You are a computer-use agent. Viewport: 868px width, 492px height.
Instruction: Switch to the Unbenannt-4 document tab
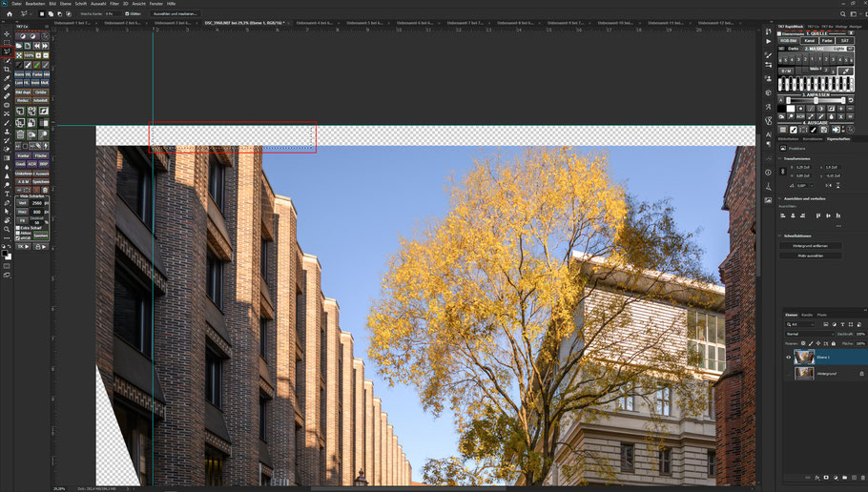315,23
